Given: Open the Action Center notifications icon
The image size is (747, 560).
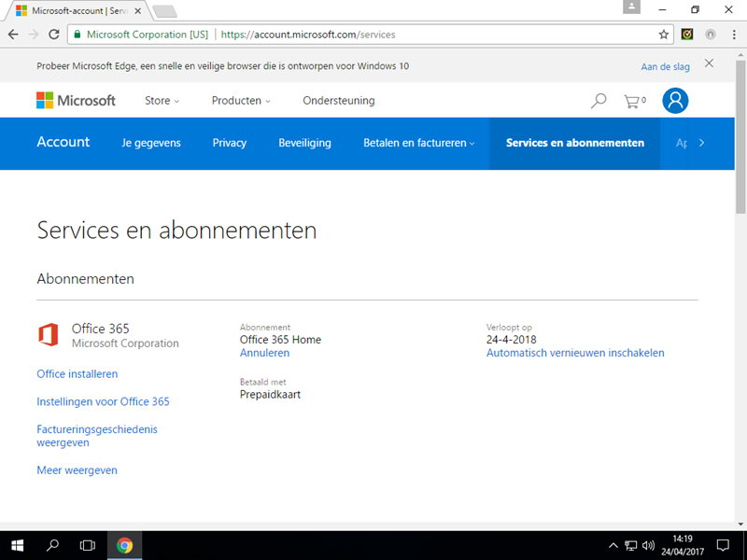Looking at the screenshot, I should [723, 546].
